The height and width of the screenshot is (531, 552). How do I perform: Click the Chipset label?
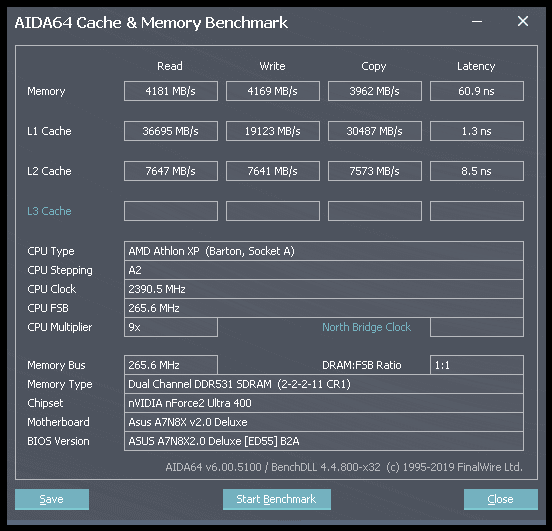(45, 404)
